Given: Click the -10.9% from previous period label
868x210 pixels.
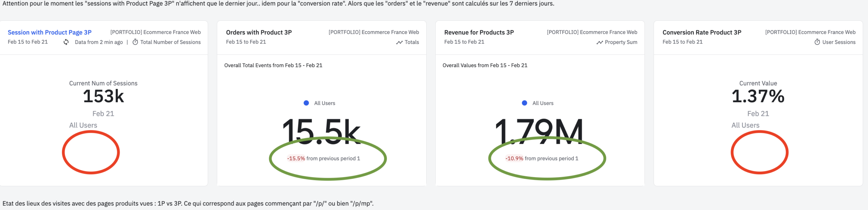Looking at the screenshot, I should (x=542, y=158).
